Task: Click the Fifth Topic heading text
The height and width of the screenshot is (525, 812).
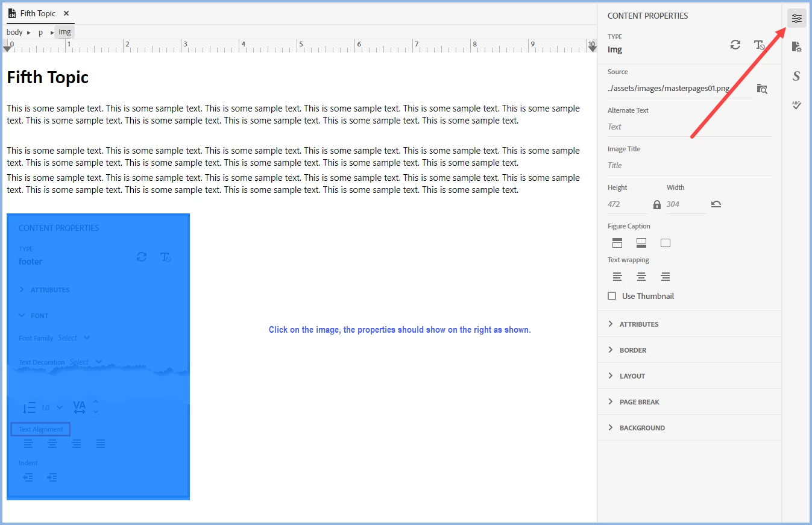Action: click(48, 77)
